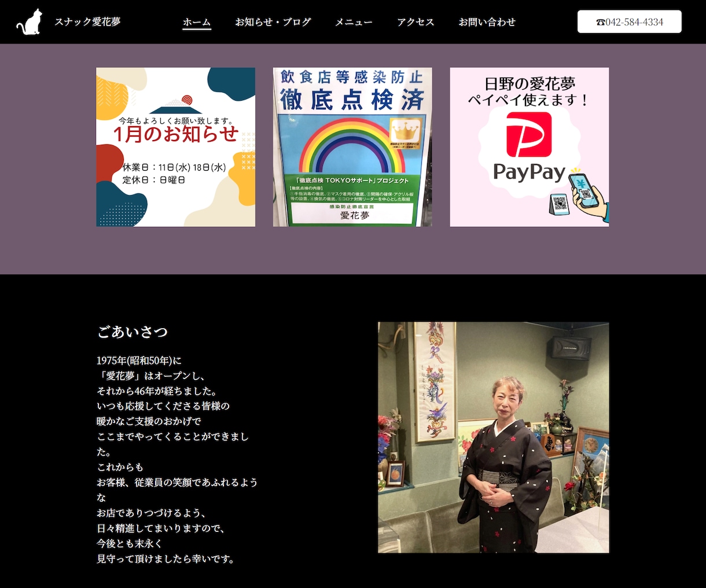Image resolution: width=706 pixels, height=588 pixels.
Task: Click the line 暖かなご支援のおかげで
Action: pos(149,421)
